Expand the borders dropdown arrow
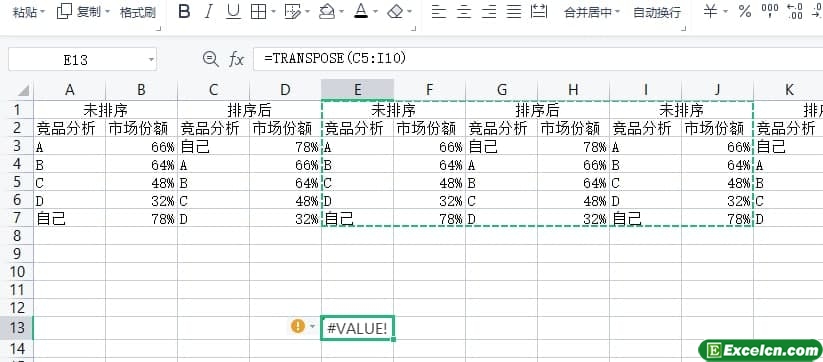Screen dimensions: 823x362 (x=273, y=12)
